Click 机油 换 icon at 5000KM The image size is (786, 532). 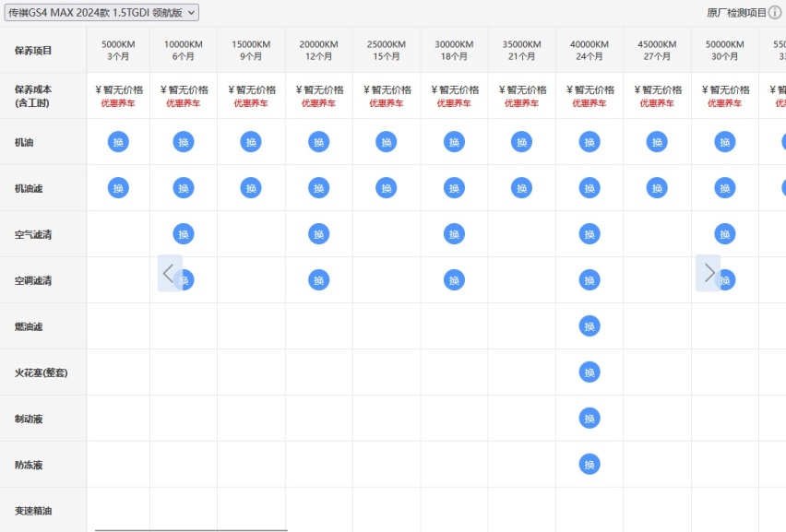(x=118, y=142)
